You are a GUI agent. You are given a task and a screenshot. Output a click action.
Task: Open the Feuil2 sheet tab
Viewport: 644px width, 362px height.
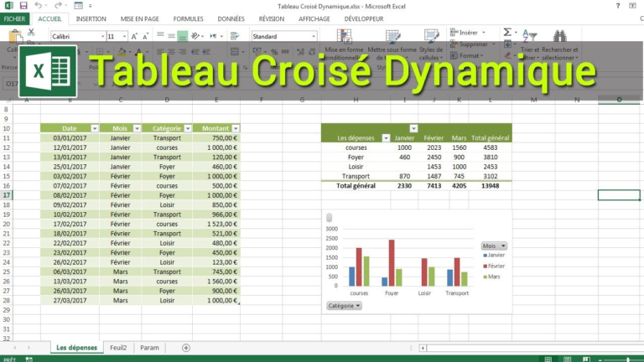(118, 348)
